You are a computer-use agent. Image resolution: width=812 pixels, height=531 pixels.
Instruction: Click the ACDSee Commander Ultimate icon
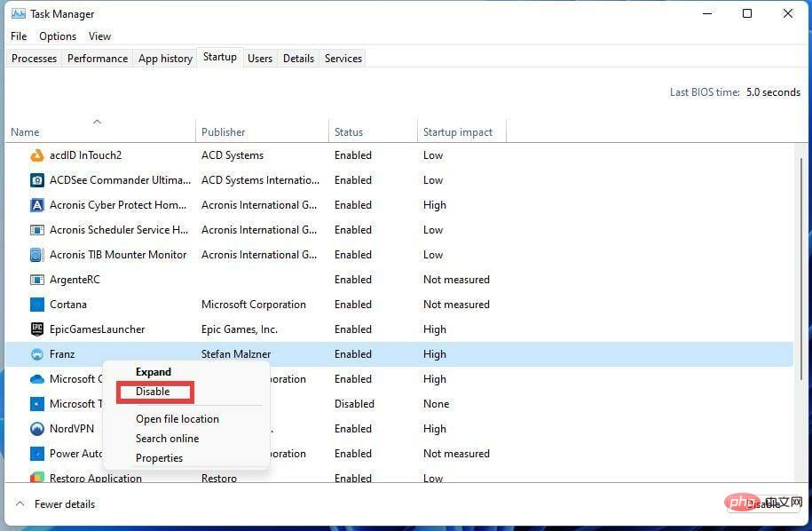click(x=36, y=180)
